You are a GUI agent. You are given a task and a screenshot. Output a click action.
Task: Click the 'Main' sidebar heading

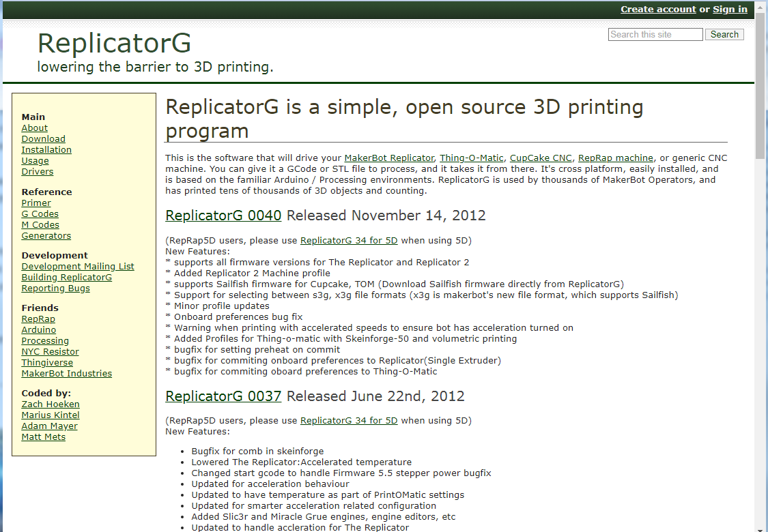tap(33, 117)
